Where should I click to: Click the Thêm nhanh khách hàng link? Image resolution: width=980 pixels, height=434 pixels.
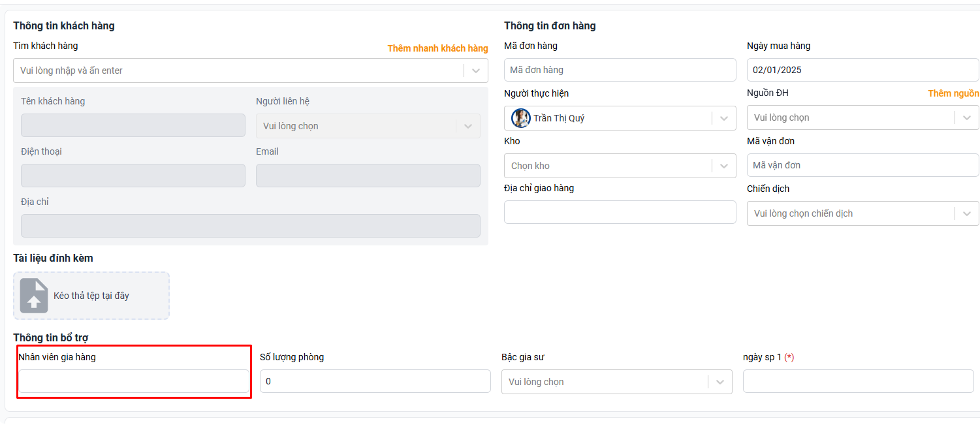pyautogui.click(x=437, y=48)
